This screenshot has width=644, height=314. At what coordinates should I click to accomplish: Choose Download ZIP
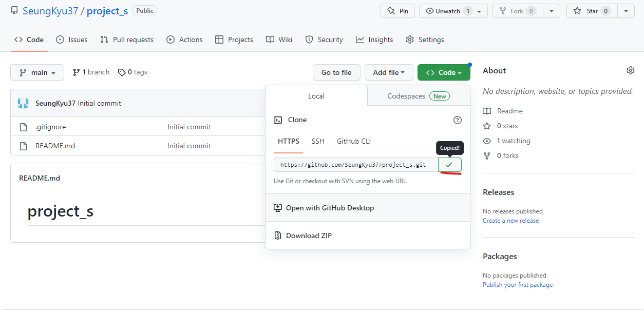368,235
